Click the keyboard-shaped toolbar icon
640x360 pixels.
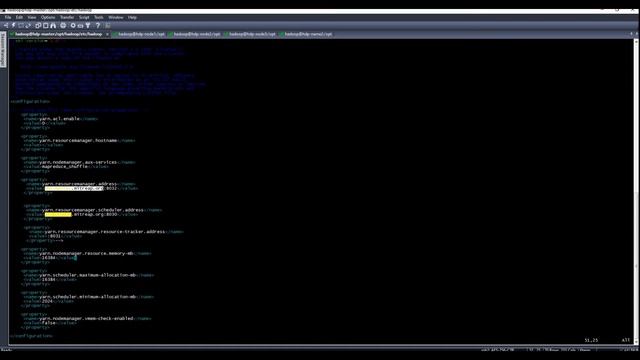[80, 25]
